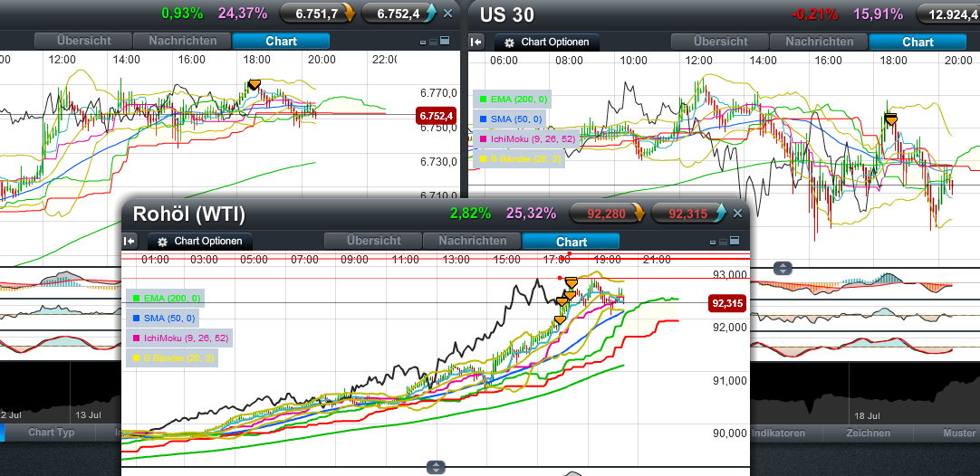Click 18 Jul date in overview timeline
Image resolution: width=980 pixels, height=476 pixels.
coord(867,415)
